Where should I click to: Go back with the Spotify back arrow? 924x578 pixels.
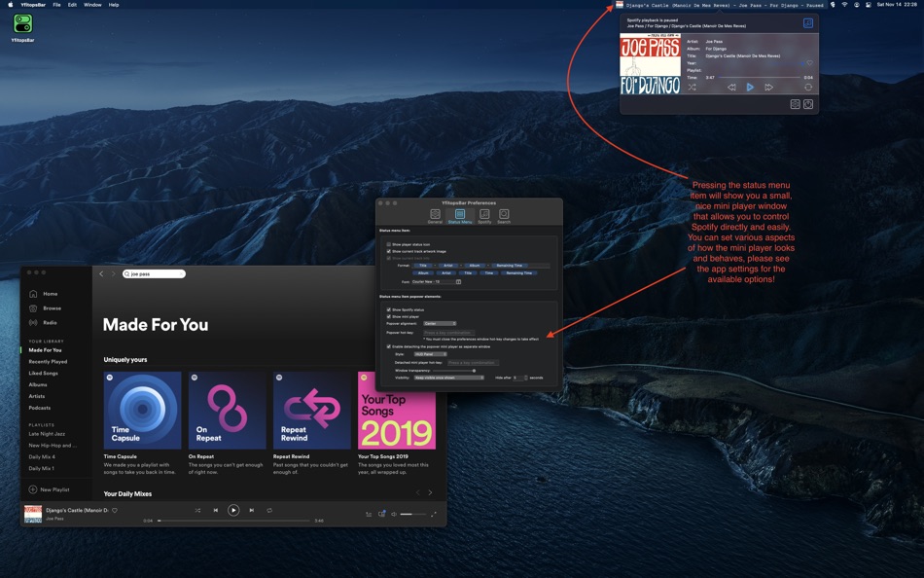101,273
